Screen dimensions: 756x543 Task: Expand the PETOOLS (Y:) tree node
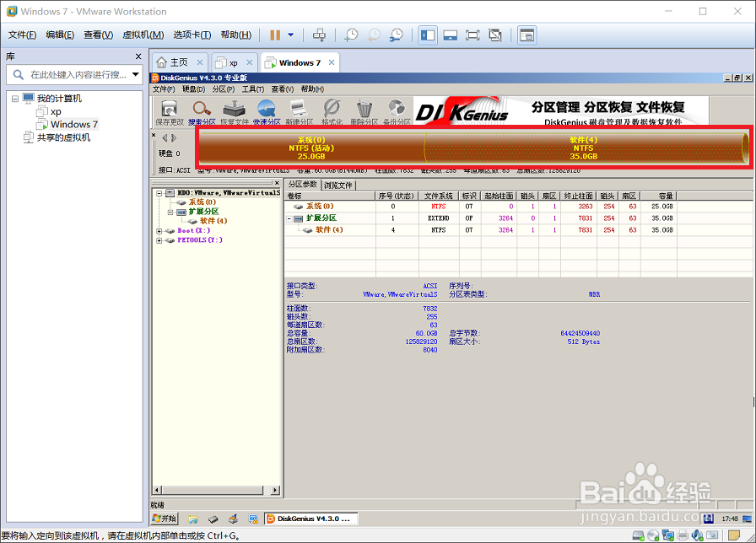(159, 240)
